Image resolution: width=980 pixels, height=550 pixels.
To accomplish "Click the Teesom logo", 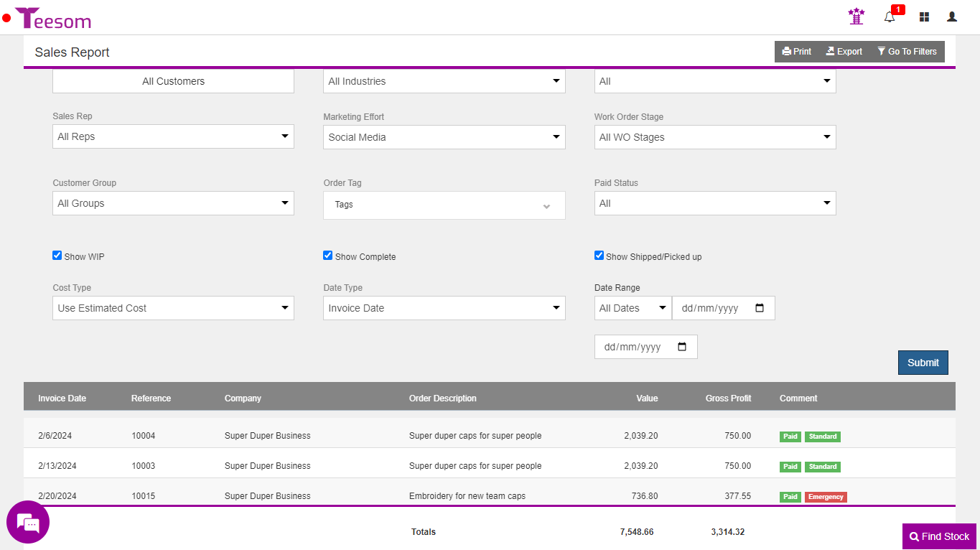I will click(53, 18).
